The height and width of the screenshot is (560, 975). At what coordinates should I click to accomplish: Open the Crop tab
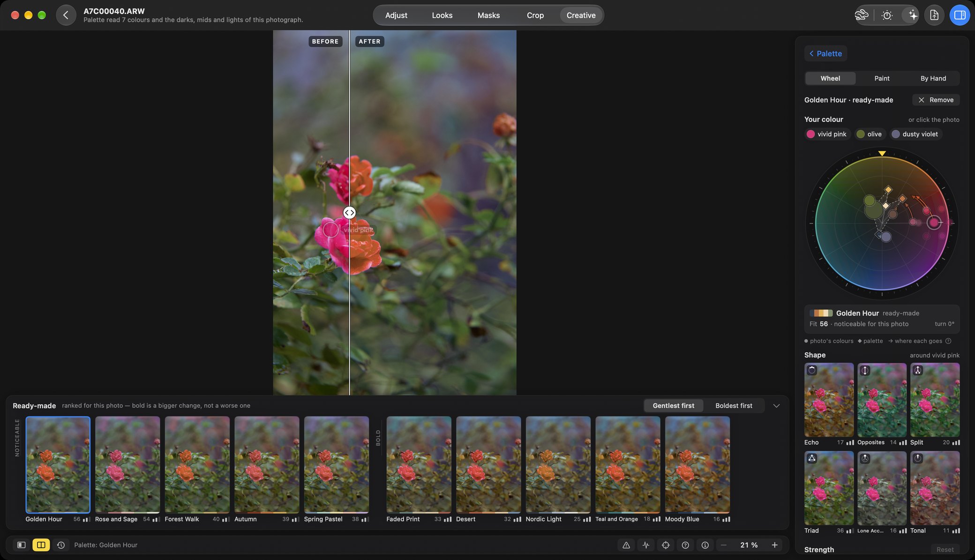point(535,15)
